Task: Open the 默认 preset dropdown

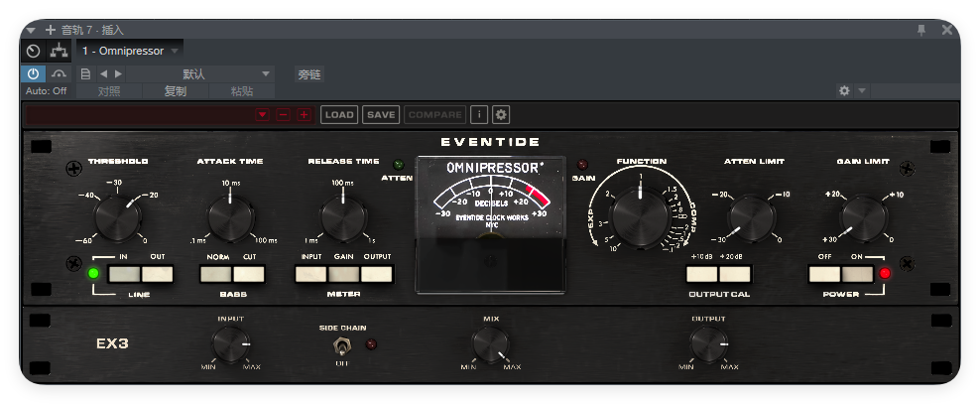Action: click(200, 73)
